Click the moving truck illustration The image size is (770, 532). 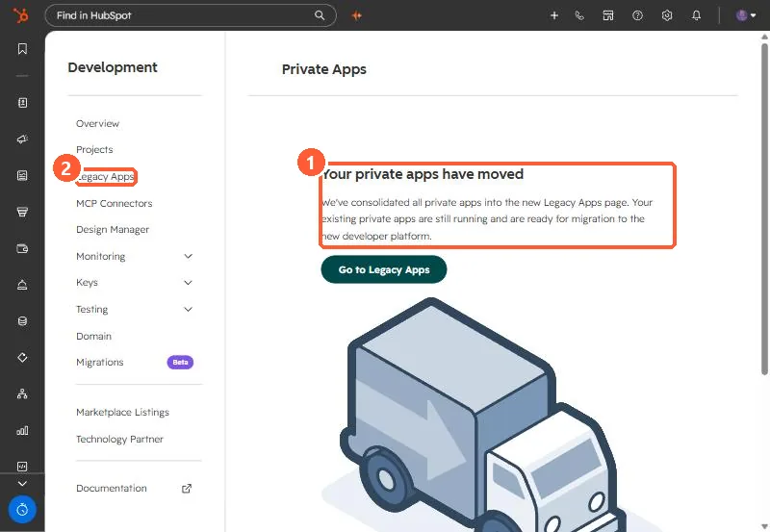tap(484, 415)
